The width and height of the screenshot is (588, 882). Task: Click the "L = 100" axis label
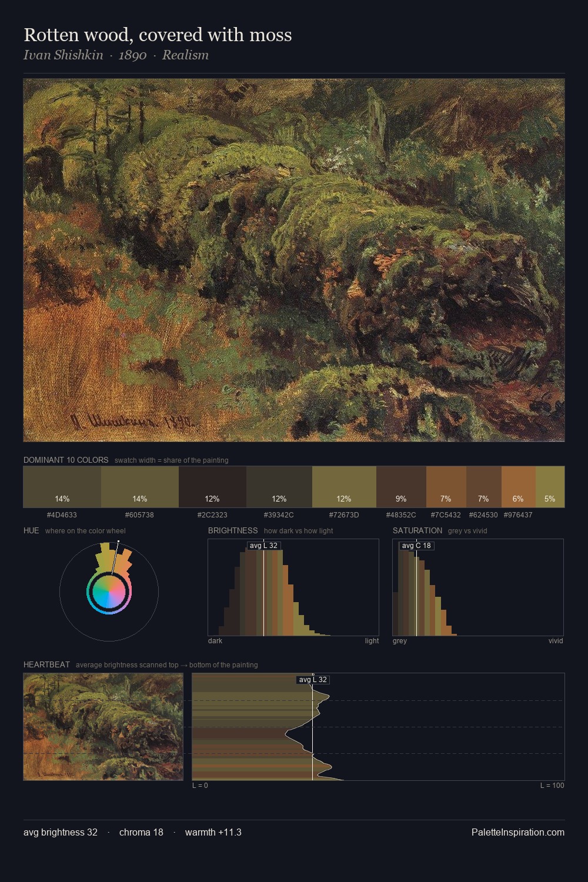pyautogui.click(x=552, y=786)
